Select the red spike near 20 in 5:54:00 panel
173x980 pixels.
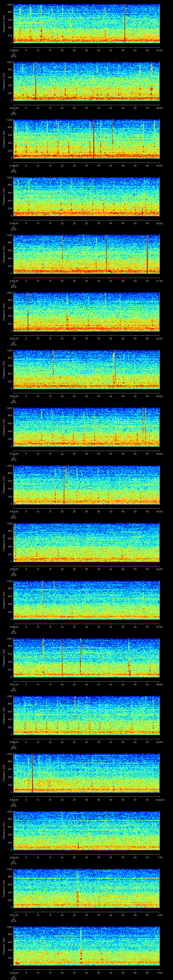click(x=64, y=485)
